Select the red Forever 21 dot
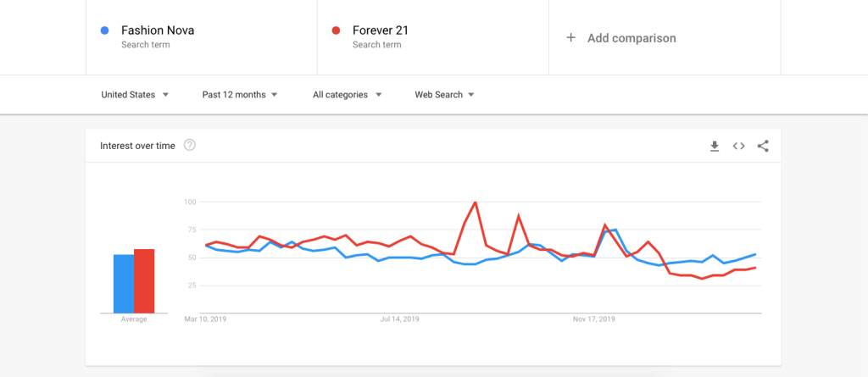This screenshot has height=377, width=868. [x=336, y=30]
